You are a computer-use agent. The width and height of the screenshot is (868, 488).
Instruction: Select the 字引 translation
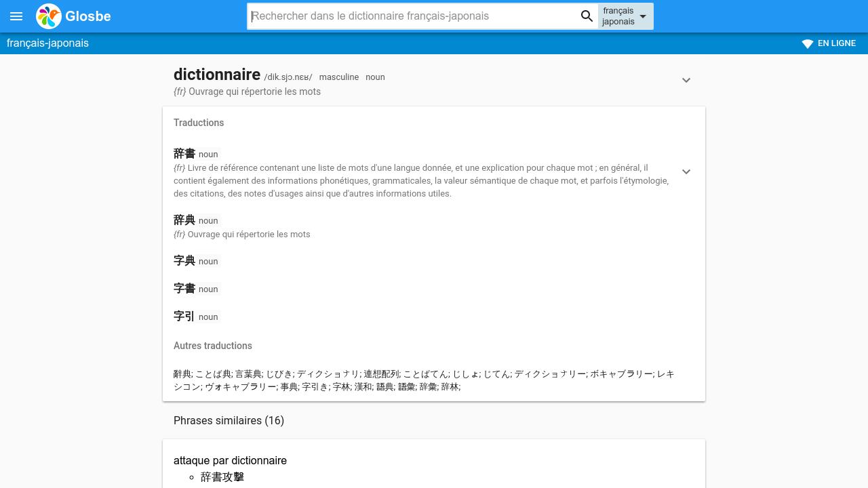184,317
